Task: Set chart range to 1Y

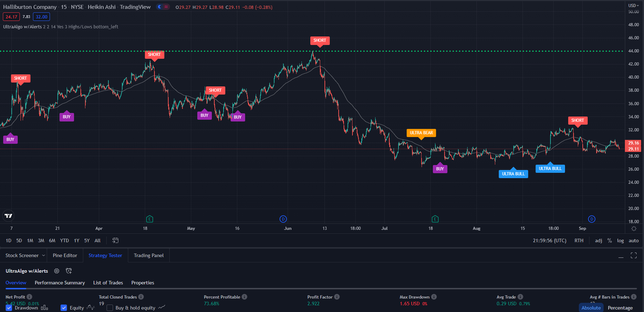Action: coord(77,240)
